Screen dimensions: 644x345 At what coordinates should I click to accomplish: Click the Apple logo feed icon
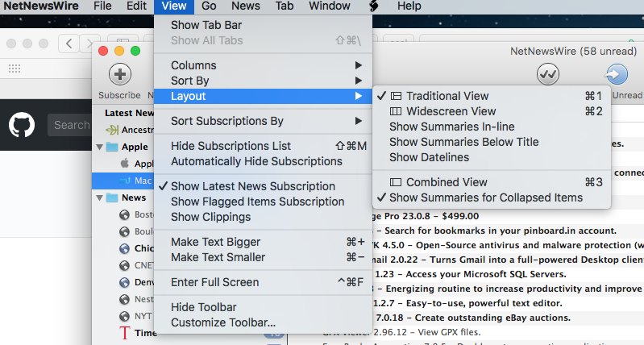coord(124,164)
